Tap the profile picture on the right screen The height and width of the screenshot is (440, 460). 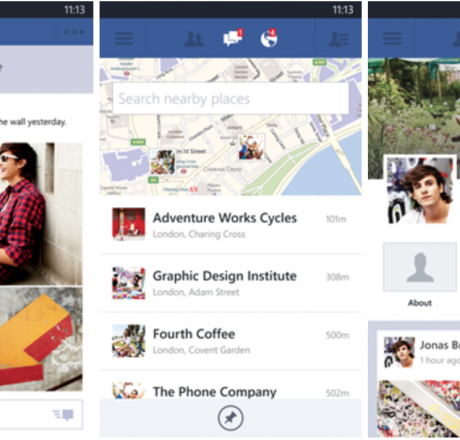pos(421,189)
